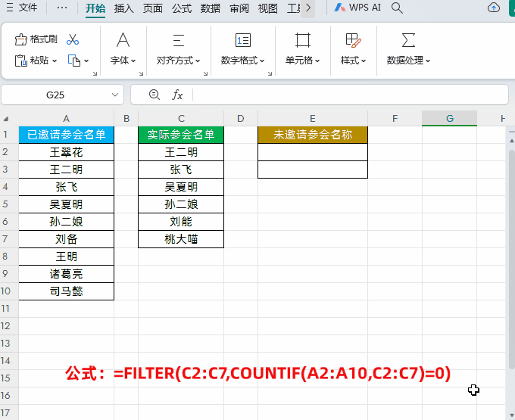The height and width of the screenshot is (420, 515).
Task: Click the vertical scrollbar up arrow
Action: click(x=512, y=141)
